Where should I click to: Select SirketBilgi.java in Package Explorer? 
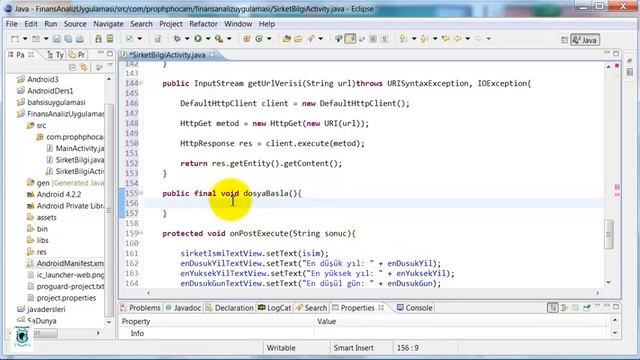(x=75, y=160)
